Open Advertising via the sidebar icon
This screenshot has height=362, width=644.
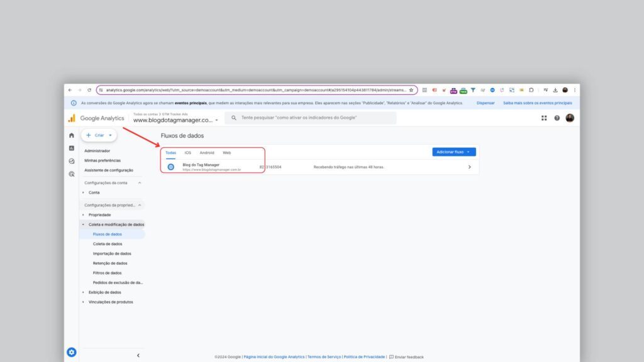point(72,174)
